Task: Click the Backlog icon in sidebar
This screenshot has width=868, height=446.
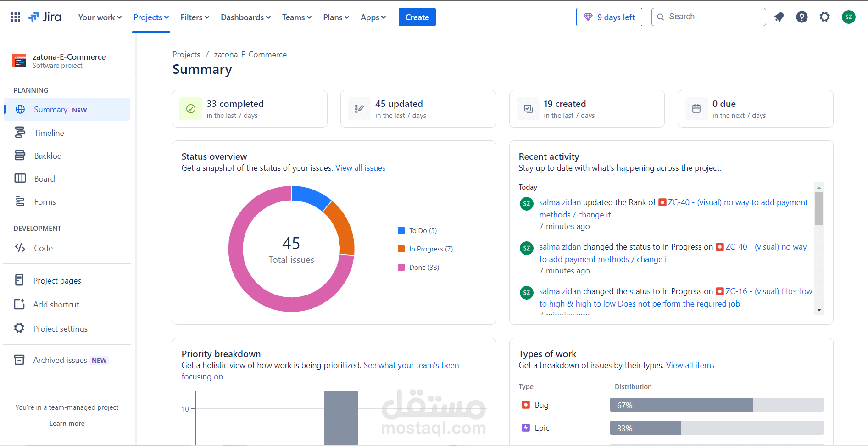Action: (20, 156)
